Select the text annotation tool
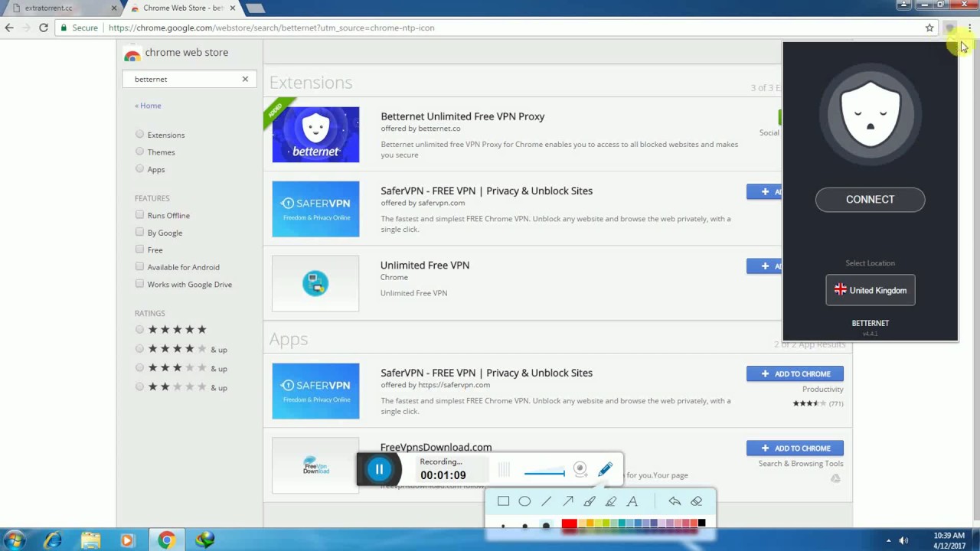 632,501
